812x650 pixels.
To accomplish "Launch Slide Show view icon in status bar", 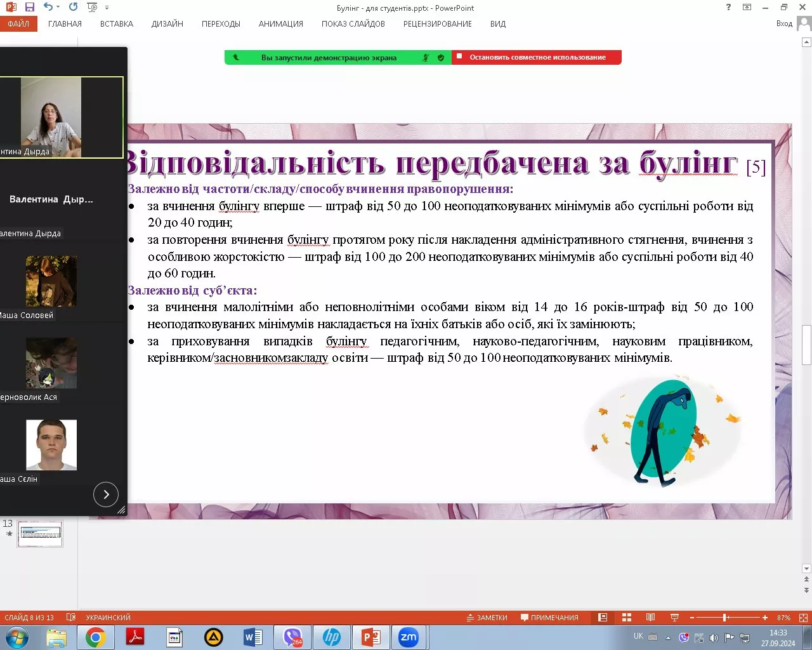I will click(674, 618).
